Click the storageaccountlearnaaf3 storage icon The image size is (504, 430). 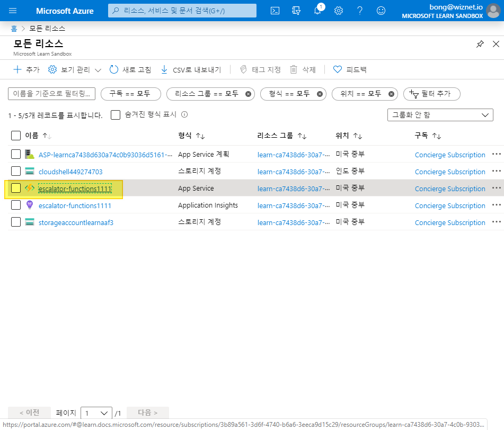pyautogui.click(x=30, y=222)
